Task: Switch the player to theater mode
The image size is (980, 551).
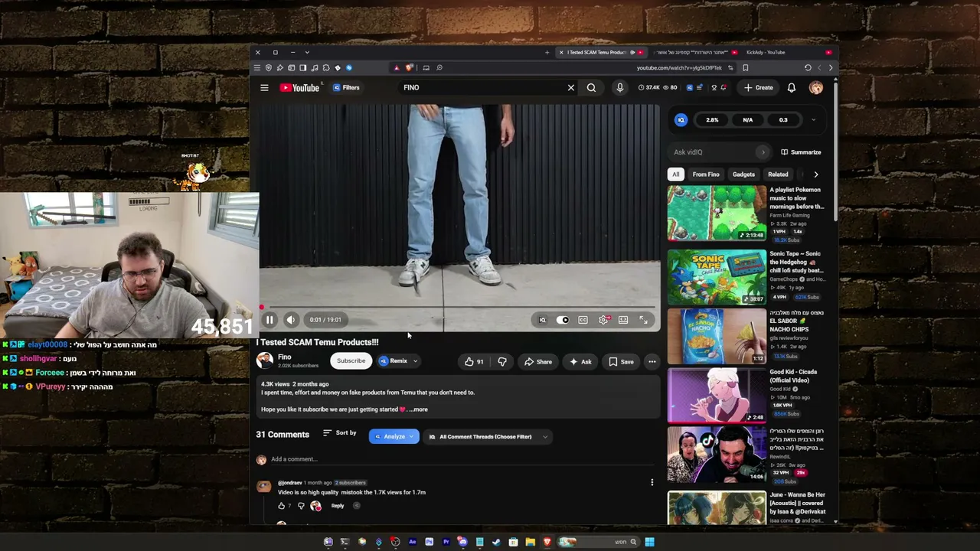Action: tap(623, 320)
